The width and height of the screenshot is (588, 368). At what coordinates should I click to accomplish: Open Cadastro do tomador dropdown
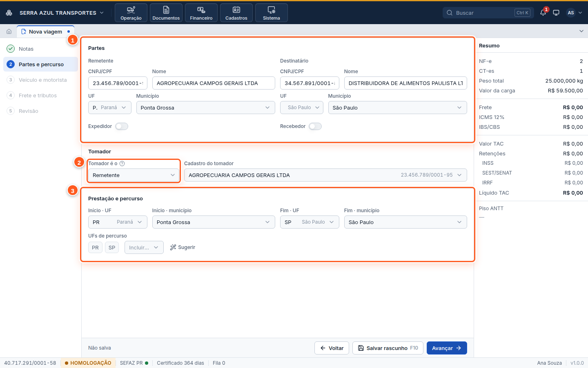(x=325, y=175)
